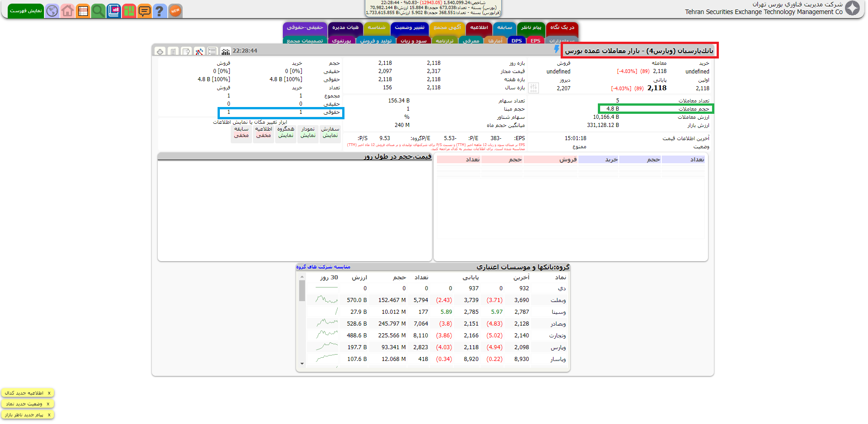The height and width of the screenshot is (424, 868).
Task: Open the globe icon in top toolbar
Action: tap(52, 11)
